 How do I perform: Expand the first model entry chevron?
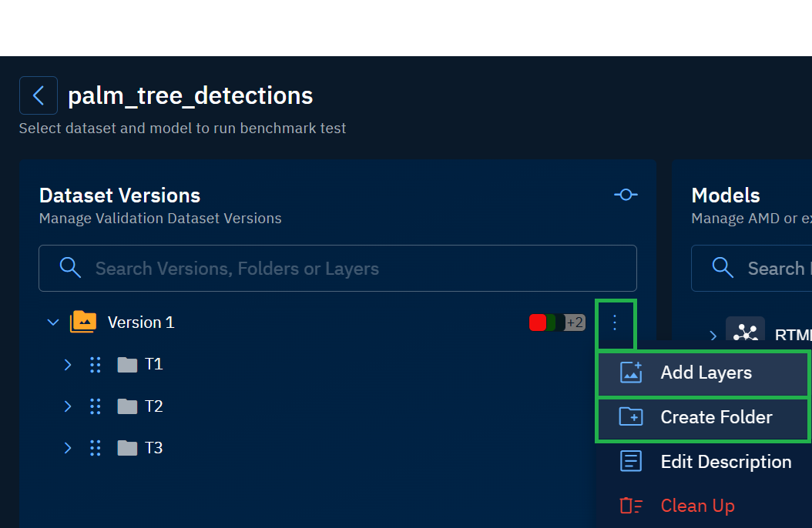(x=713, y=335)
